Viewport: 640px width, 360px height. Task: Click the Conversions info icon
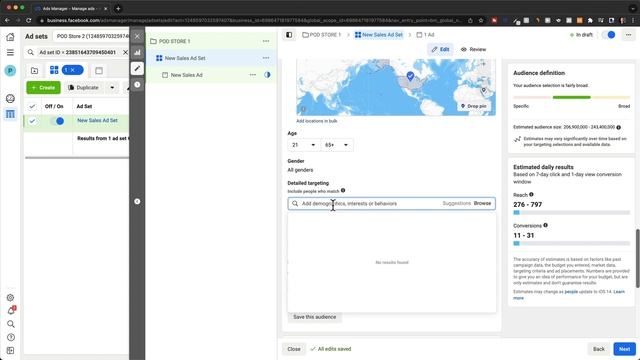coord(545,225)
